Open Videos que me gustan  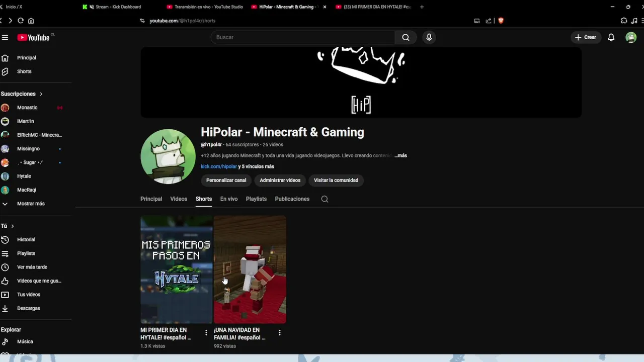tap(39, 281)
